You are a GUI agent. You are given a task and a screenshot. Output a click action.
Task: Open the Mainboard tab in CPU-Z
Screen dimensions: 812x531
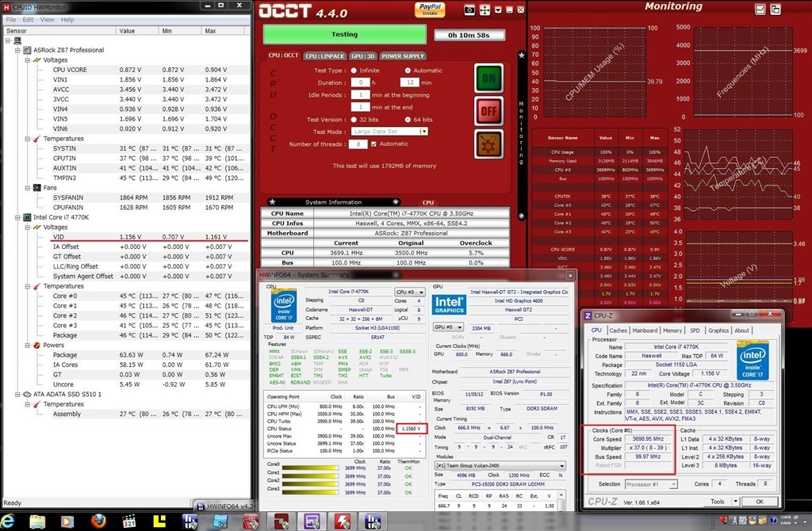tap(645, 330)
